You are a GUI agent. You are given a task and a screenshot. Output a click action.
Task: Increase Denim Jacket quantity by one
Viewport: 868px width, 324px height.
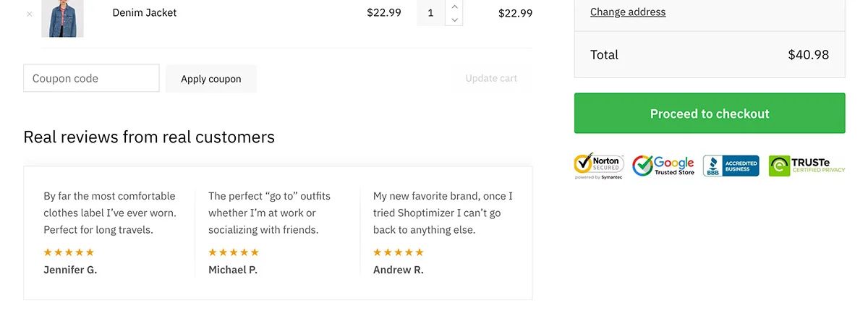(454, 7)
